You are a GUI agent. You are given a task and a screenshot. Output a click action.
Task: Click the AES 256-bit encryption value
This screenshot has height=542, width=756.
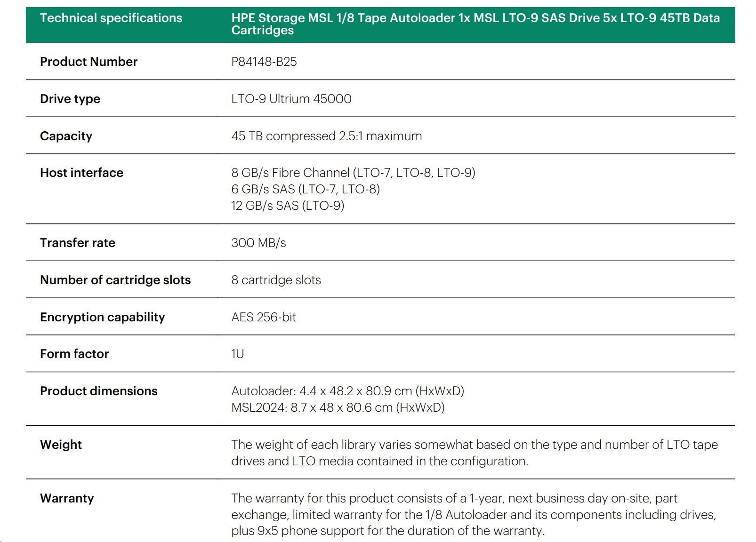point(264,317)
